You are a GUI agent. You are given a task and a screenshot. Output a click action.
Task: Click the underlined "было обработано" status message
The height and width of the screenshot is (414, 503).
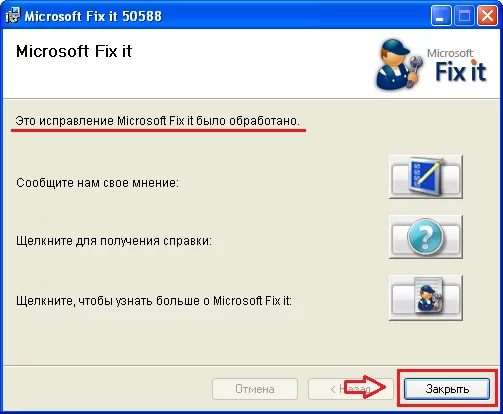pos(157,121)
